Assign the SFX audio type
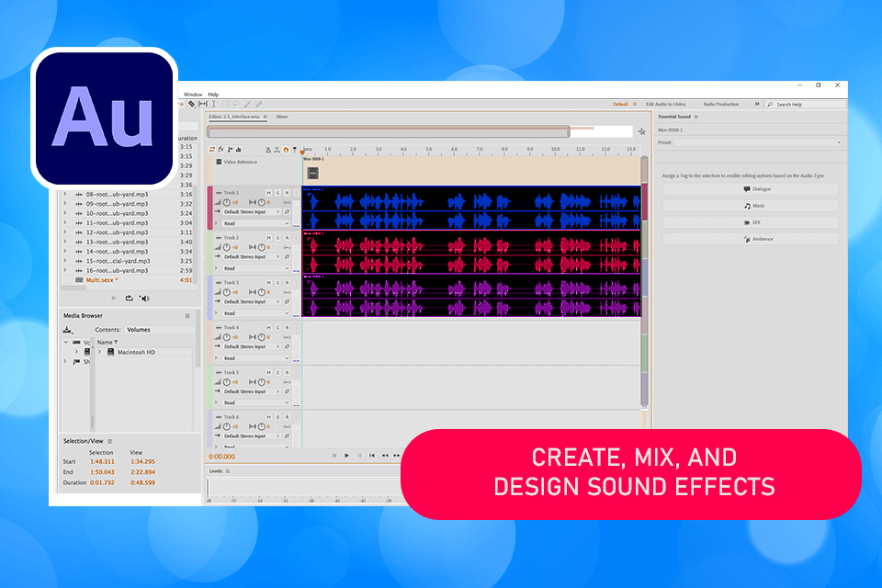 coord(751,223)
